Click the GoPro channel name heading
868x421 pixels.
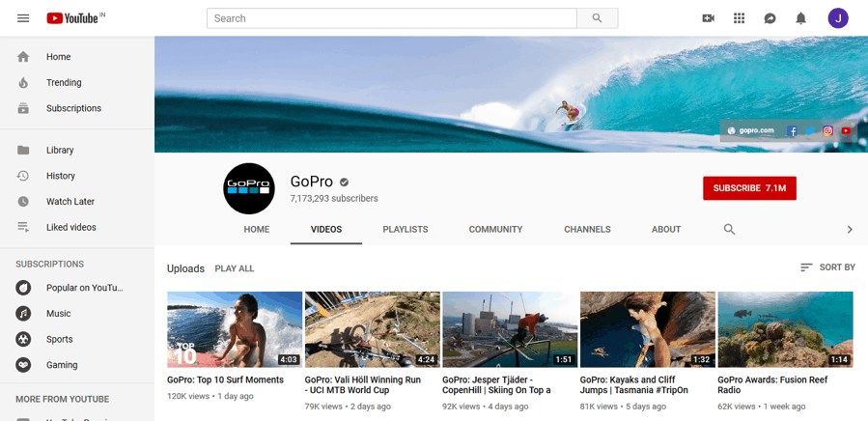click(312, 182)
